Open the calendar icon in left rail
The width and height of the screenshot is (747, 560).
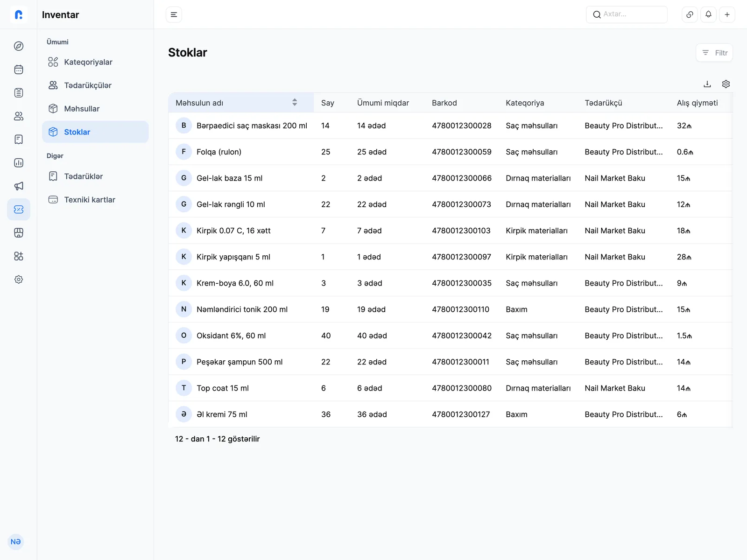[19, 70]
